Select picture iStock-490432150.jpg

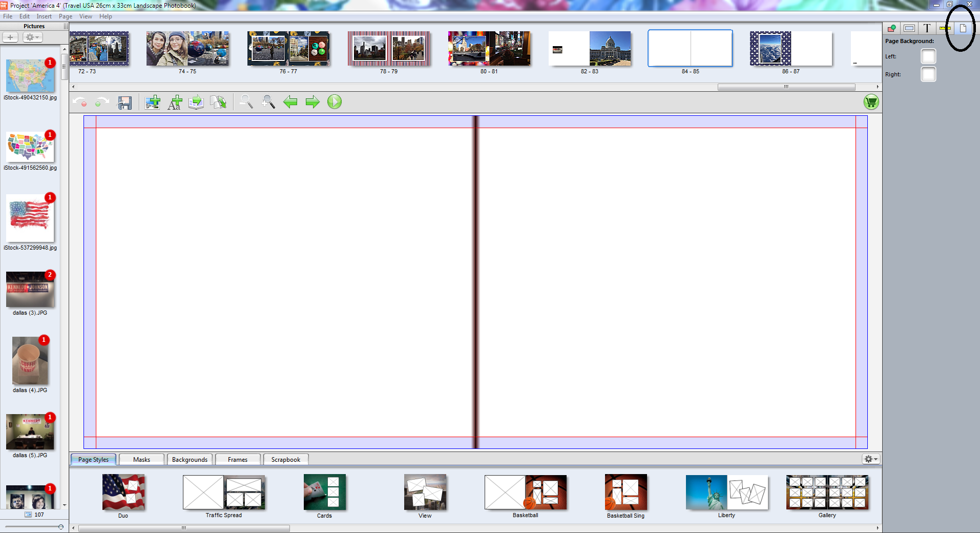(30, 76)
